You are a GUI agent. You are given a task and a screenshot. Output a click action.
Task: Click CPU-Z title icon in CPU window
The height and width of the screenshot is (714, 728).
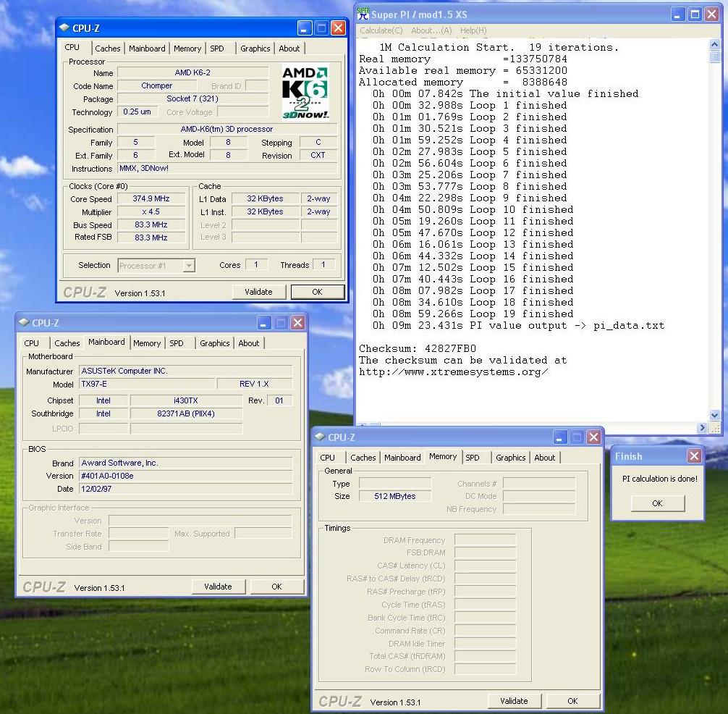pos(64,28)
